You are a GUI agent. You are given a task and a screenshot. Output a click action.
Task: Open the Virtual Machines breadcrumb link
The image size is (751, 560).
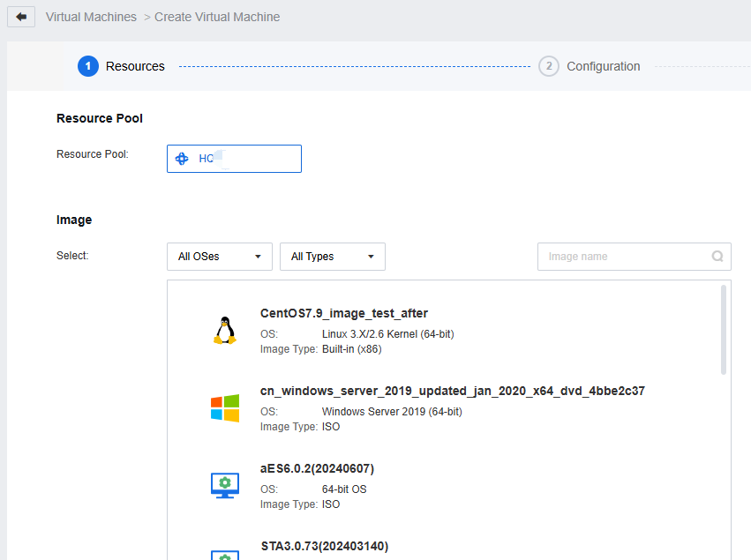[91, 17]
